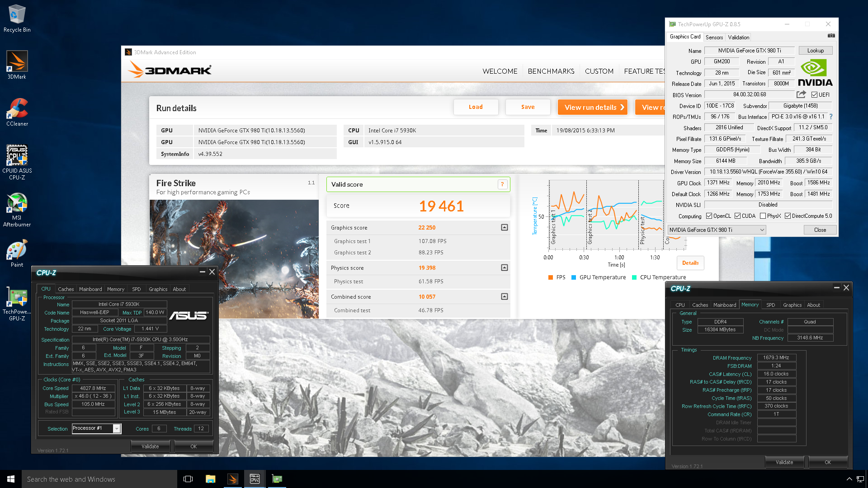The image size is (868, 488).
Task: Click the BIOS export share icon in GPU-Z
Action: click(x=801, y=94)
